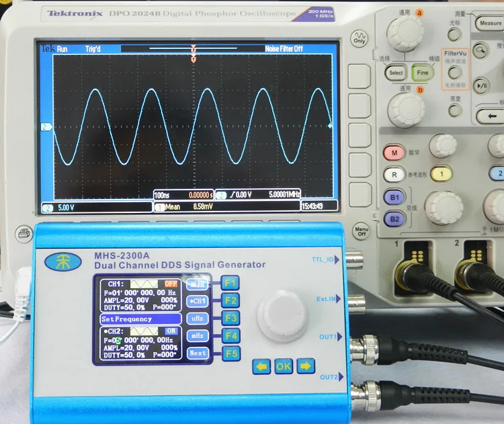
Task: Toggle the CH1 OFF output indicator
Action: point(171,284)
